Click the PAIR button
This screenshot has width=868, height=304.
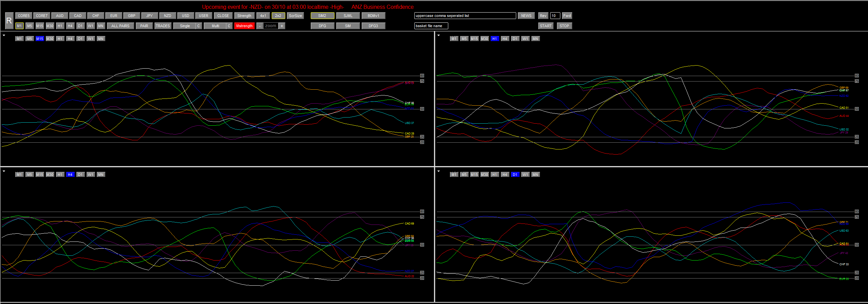(x=144, y=26)
